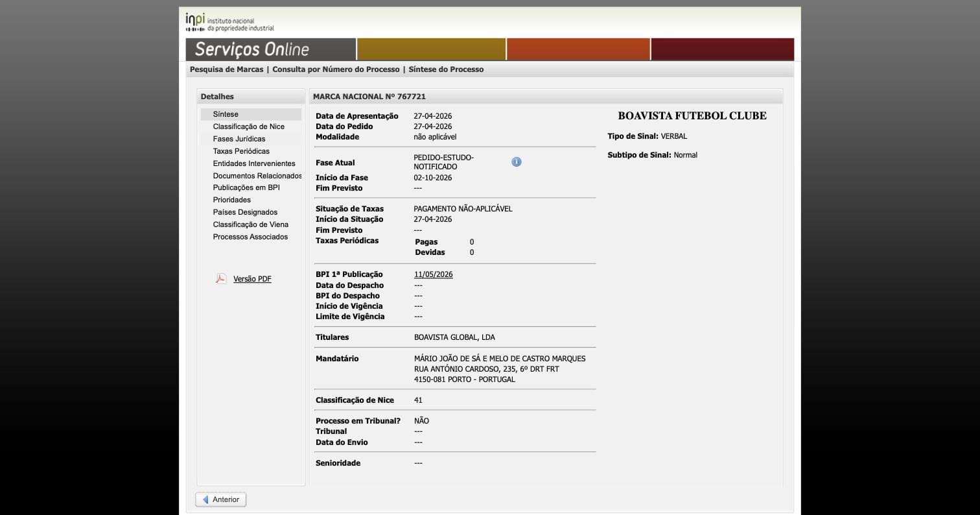Click the RUA ANTÓNIO CARDOSO address line
The height and width of the screenshot is (515, 980).
(x=487, y=369)
